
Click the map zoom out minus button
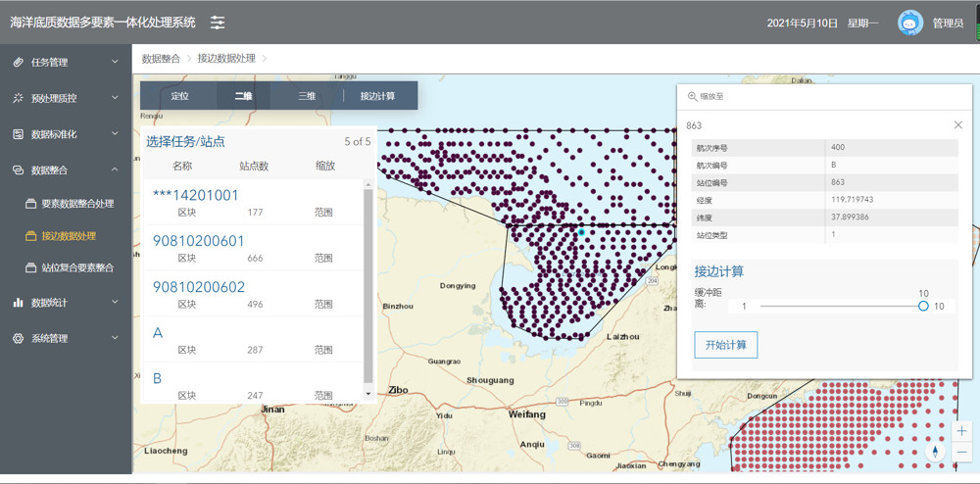(x=961, y=452)
